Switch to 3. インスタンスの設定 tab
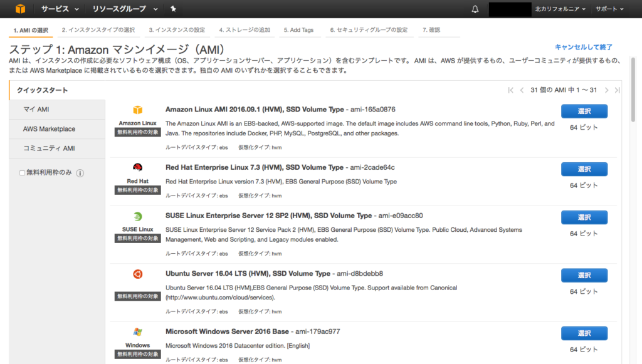This screenshot has height=364, width=642. pos(177,30)
